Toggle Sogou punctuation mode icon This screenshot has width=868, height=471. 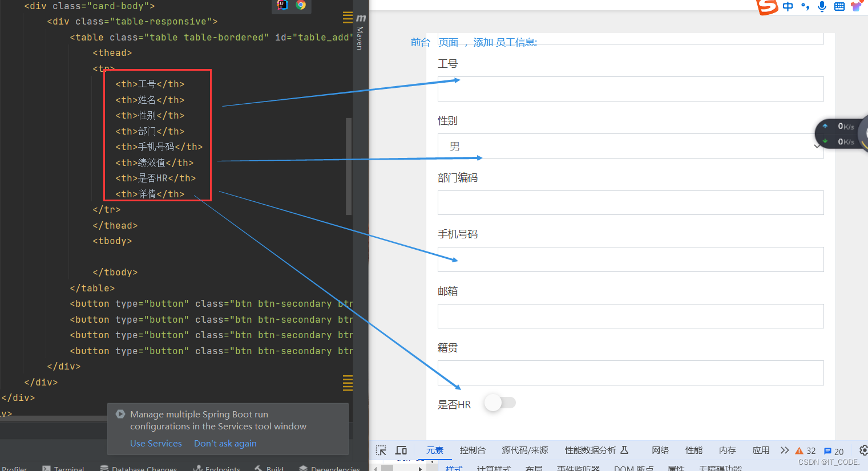pos(805,6)
